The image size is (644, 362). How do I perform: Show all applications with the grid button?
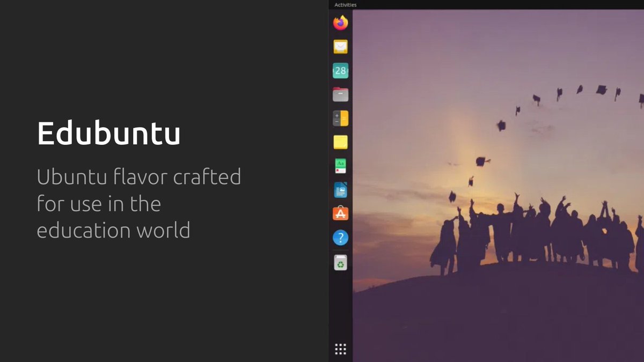coord(340,348)
